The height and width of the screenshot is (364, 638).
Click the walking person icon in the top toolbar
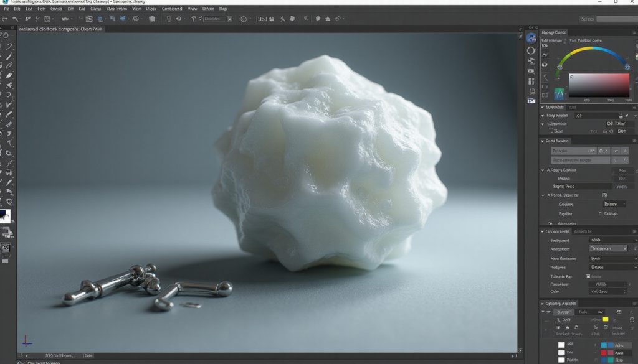(283, 19)
